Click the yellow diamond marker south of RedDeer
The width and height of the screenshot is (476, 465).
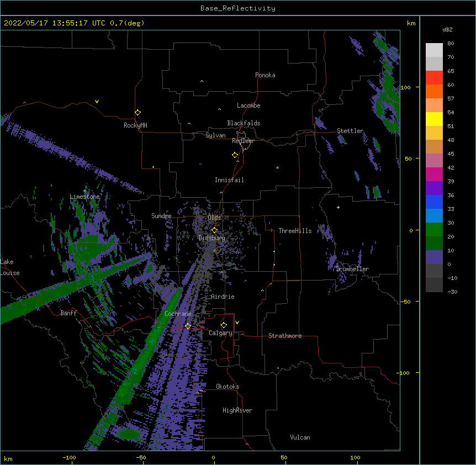coord(235,155)
